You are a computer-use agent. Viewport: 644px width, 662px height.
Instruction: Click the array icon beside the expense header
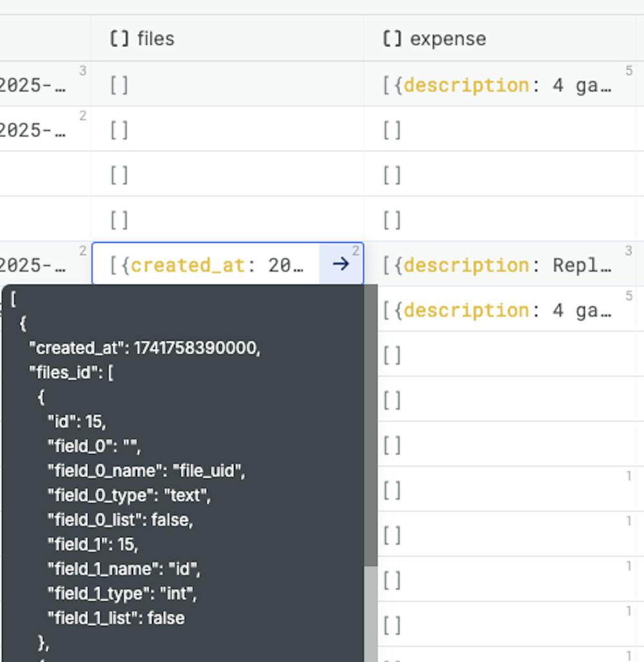pos(393,39)
